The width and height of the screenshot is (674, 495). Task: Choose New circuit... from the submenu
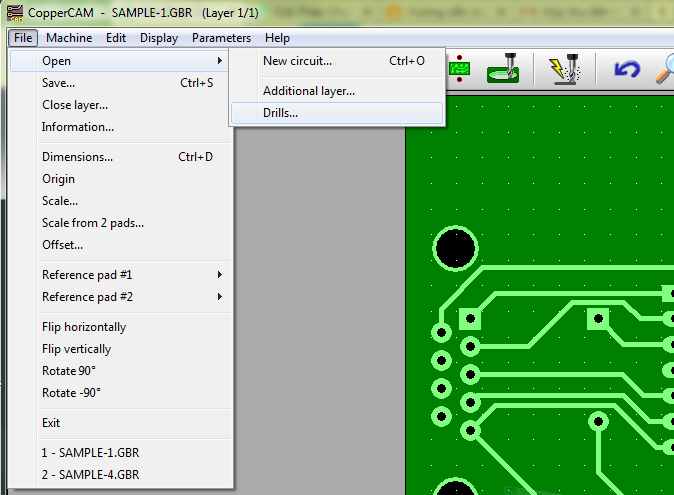click(337, 61)
